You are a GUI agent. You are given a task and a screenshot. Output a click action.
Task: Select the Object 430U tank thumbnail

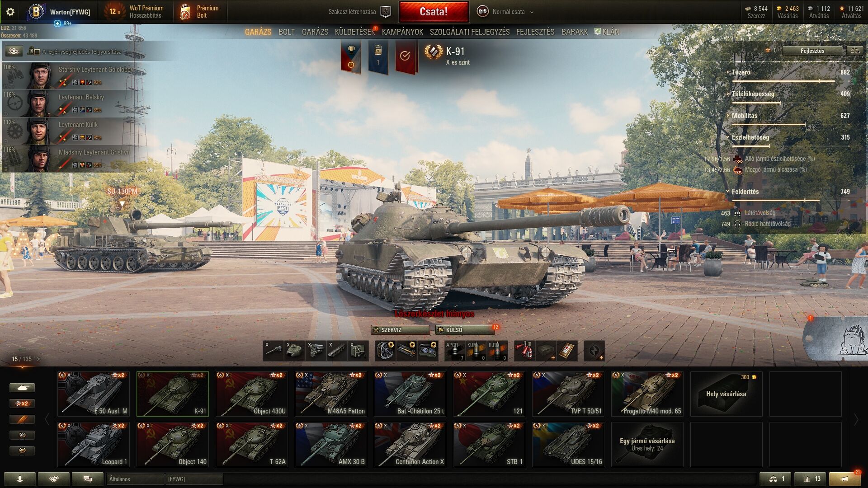click(x=252, y=394)
